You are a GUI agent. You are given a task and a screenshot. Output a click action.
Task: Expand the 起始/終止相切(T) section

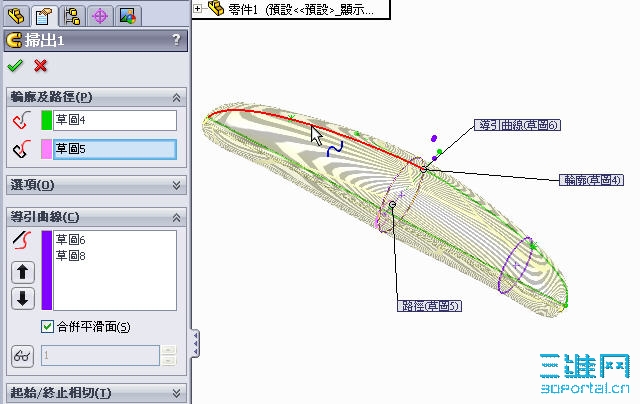click(x=176, y=393)
